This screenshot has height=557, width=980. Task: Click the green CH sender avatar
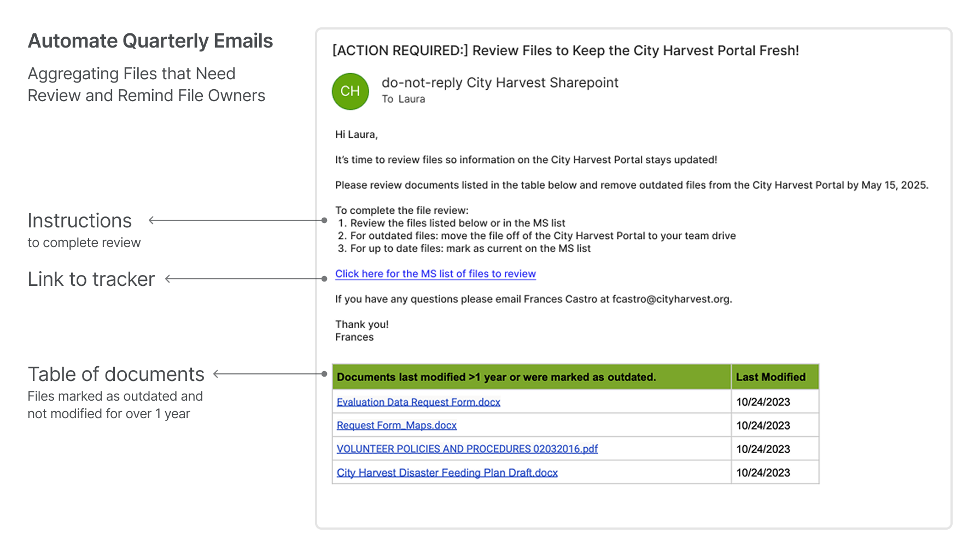[x=350, y=91]
